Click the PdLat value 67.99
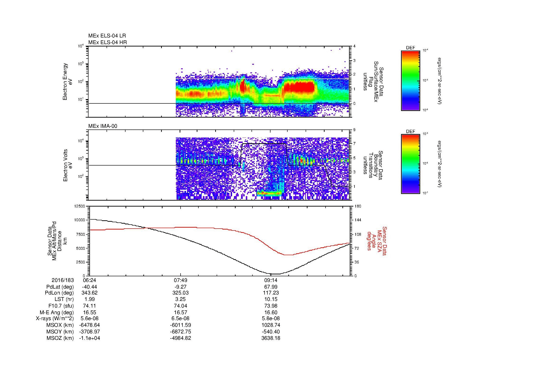Viewport: 555px width, 392px height. point(271,287)
